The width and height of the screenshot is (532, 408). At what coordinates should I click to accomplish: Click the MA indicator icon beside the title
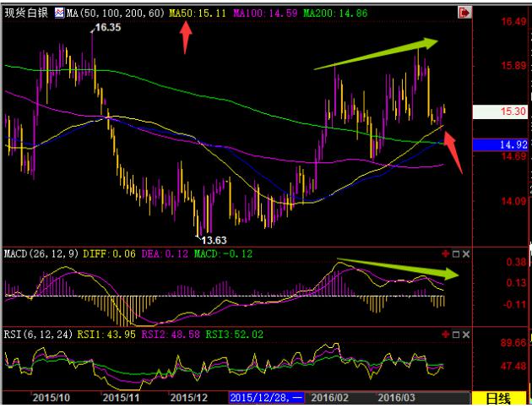pyautogui.click(x=59, y=14)
